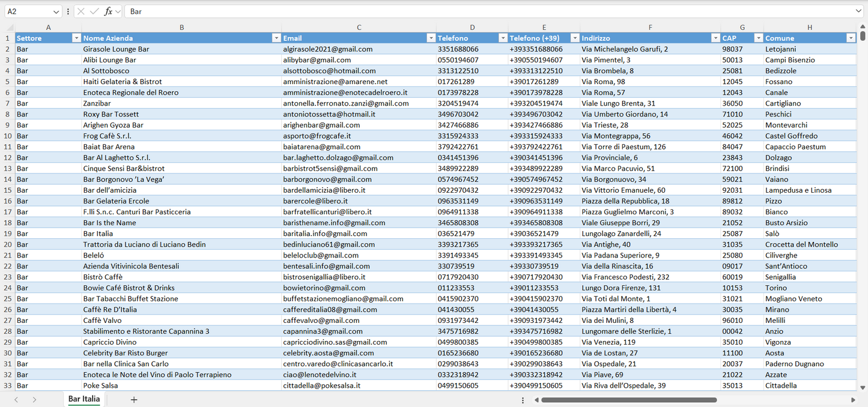Viewport: 868px width, 407px height.
Task: Click CAP value 00042
Action: (742, 331)
